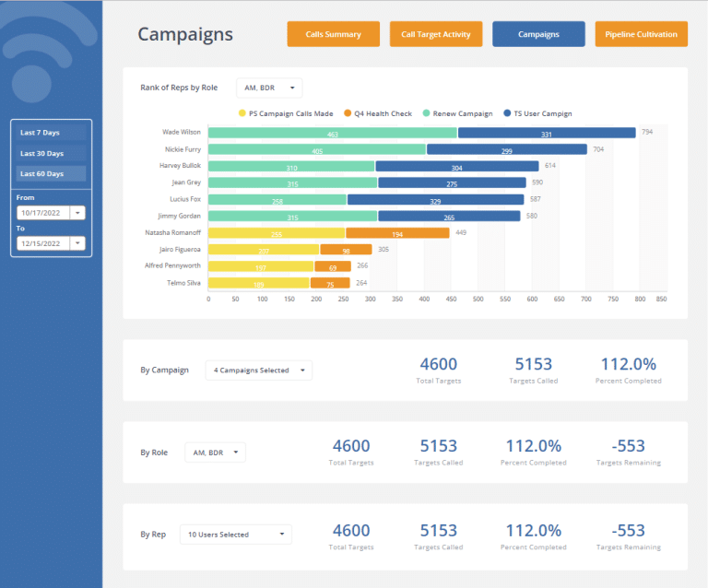Choose the Last 60 Days range
The width and height of the screenshot is (708, 588).
pos(51,173)
